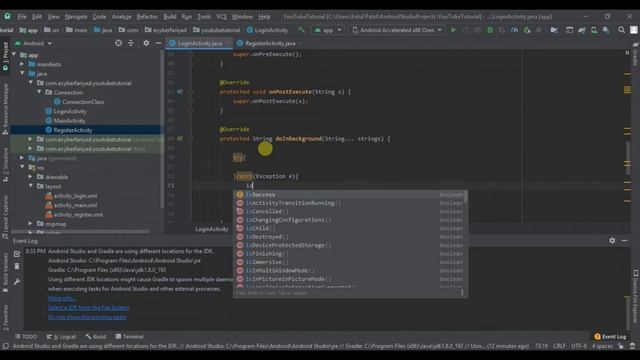Click Android Studio logo icon

click(7, 16)
